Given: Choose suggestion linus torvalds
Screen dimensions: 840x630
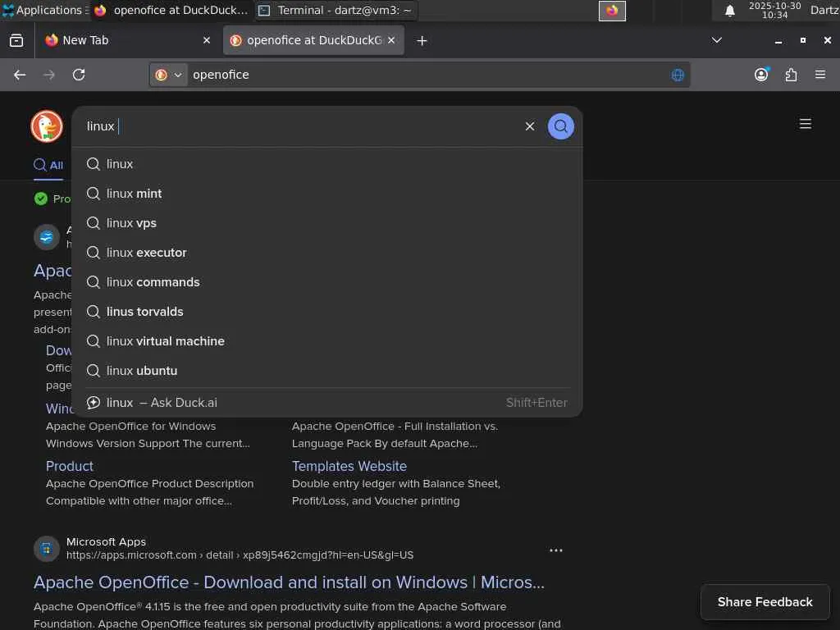Looking at the screenshot, I should click(326, 311).
